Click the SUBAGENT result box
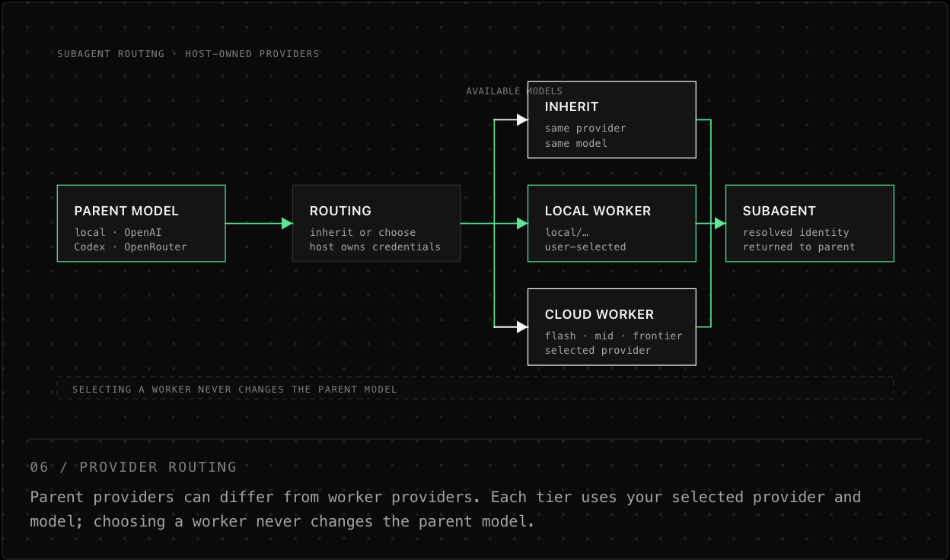Screen dimensions: 950x560 pyautogui.click(x=810, y=224)
